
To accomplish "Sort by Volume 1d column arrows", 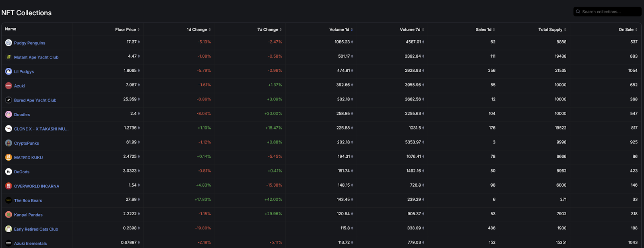I will pyautogui.click(x=352, y=29).
